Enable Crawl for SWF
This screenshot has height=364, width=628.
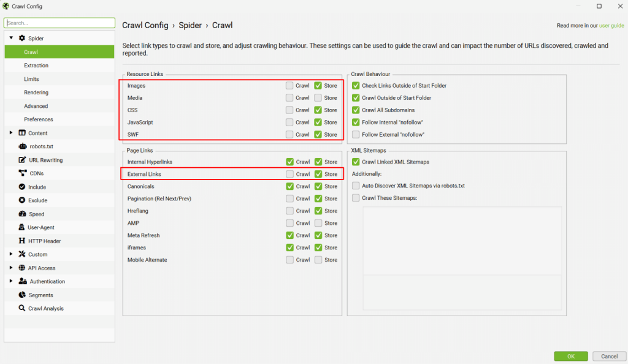point(289,134)
